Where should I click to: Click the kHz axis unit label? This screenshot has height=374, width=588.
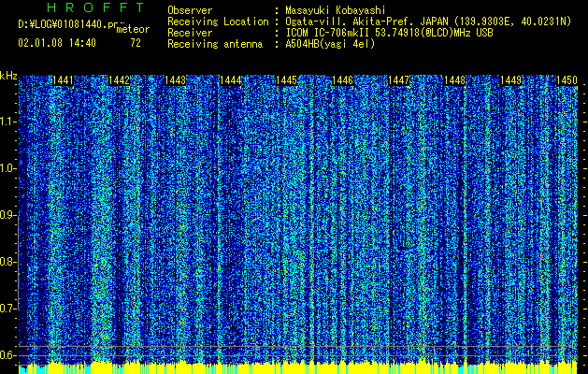click(x=8, y=76)
